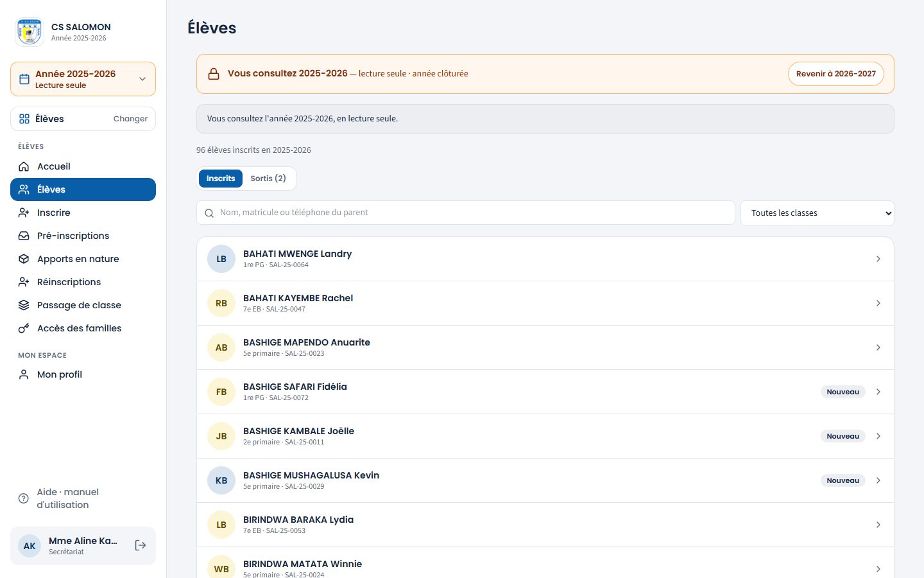The width and height of the screenshot is (924, 578).
Task: Click the key icon beside Accès des familles
Action: click(24, 328)
